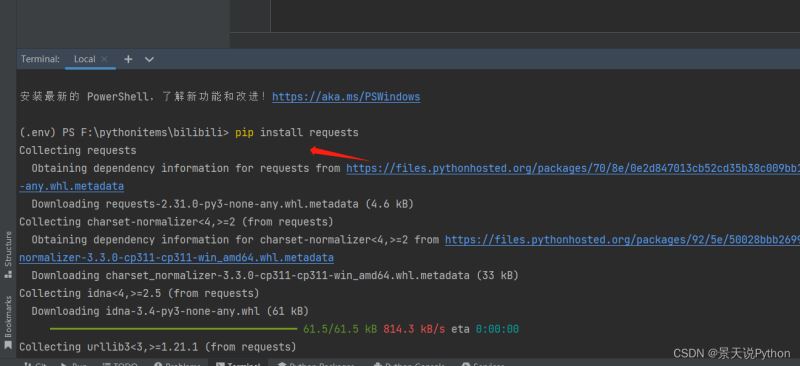Open the Bookmarks tool window tab
800x366 pixels.
(x=8, y=323)
